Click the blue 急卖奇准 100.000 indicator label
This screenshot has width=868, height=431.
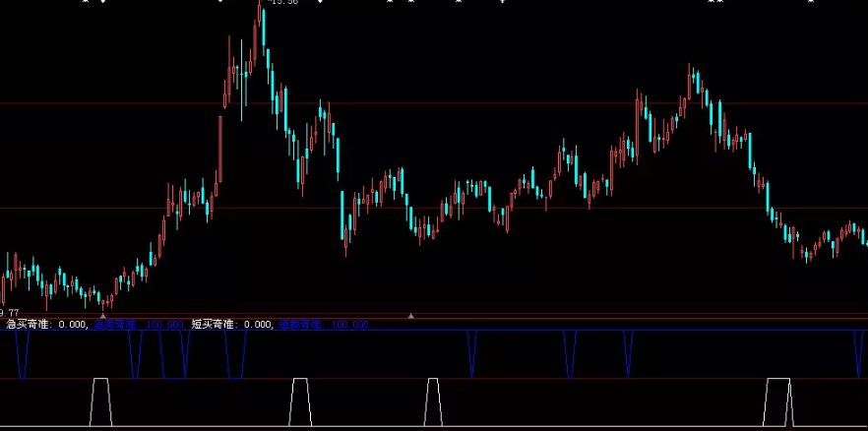pos(140,325)
